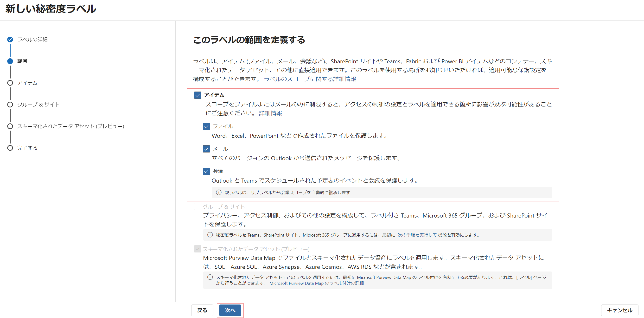Image resolution: width=644 pixels, height=318 pixels.
Task: Select the 範囲 step in the wizard
Action: coord(22,61)
